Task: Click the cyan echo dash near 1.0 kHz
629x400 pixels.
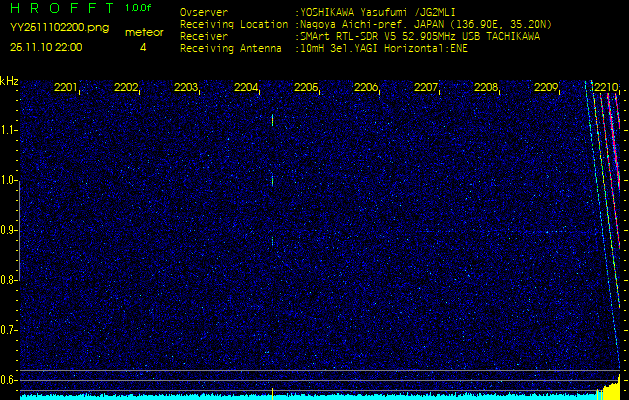Action: [272, 182]
